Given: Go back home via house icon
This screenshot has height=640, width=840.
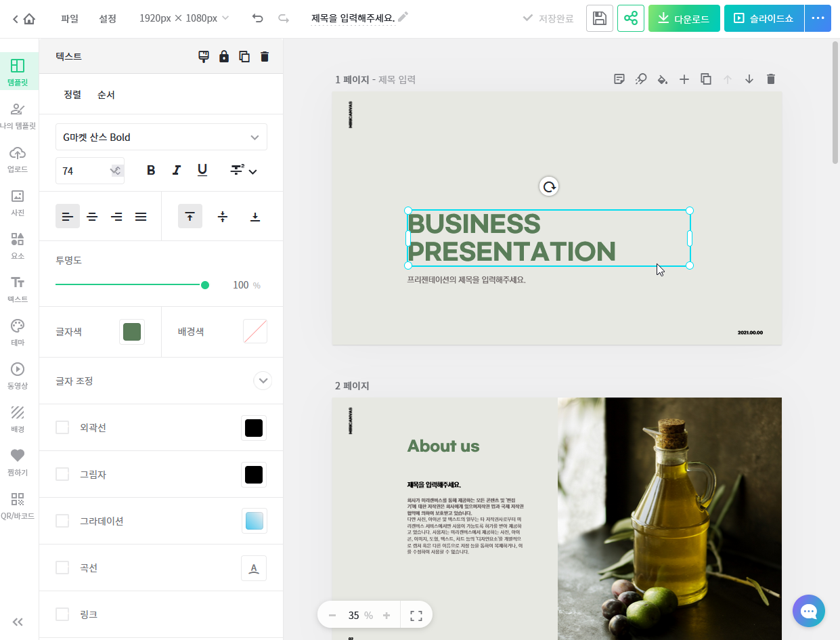Looking at the screenshot, I should pyautogui.click(x=29, y=19).
